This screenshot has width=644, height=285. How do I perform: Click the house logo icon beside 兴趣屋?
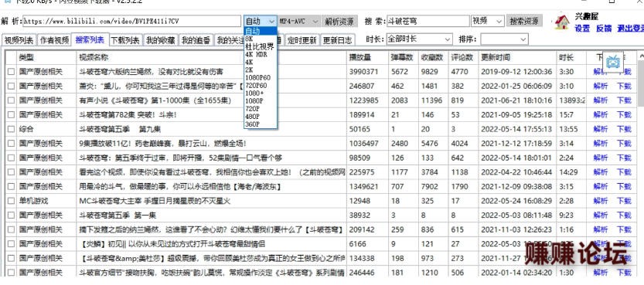coord(561,22)
